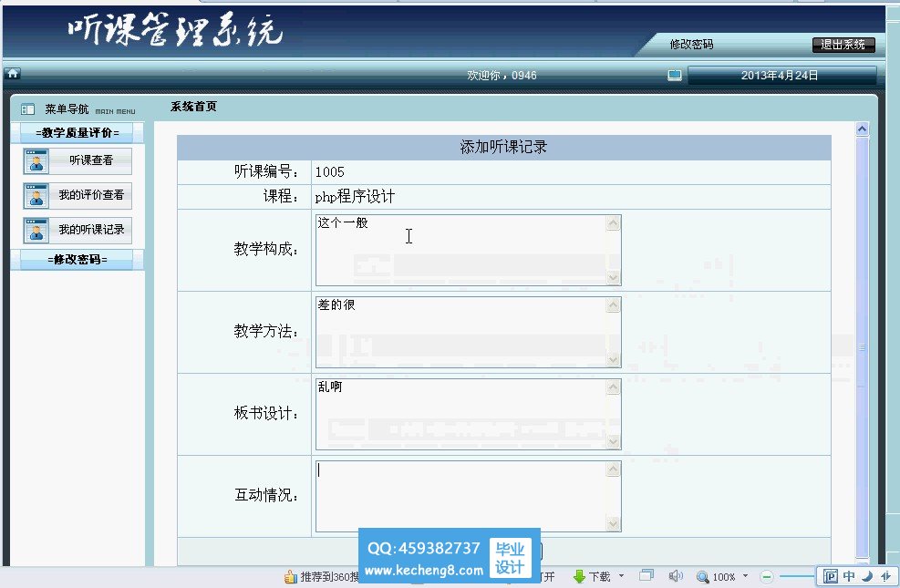This screenshot has height=588, width=900.
Task: Click the 系统首页 tab label
Action: pos(193,106)
